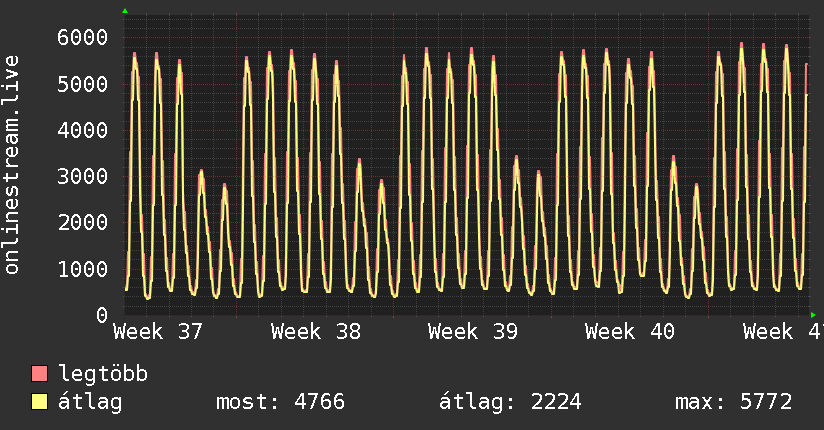Select the Week 38 axis label

316,332
